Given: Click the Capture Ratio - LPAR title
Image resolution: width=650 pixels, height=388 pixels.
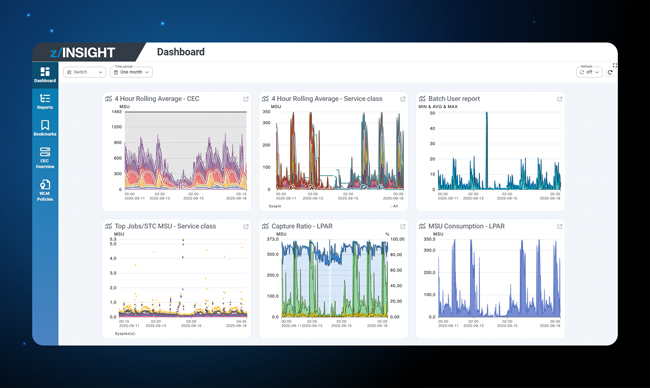Looking at the screenshot, I should (x=302, y=226).
